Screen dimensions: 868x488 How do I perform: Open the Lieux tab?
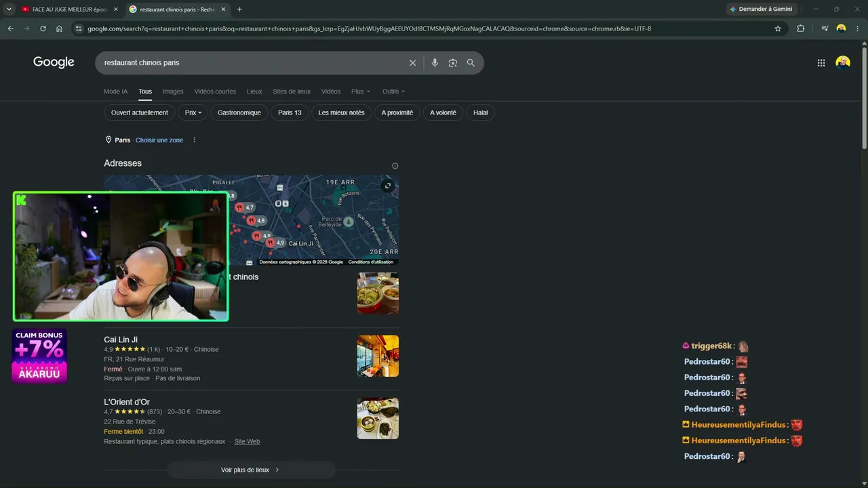pos(254,91)
